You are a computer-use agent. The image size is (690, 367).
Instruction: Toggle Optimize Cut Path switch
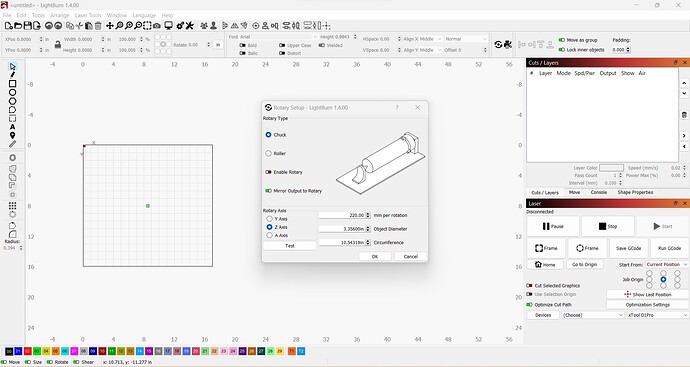tap(529, 305)
